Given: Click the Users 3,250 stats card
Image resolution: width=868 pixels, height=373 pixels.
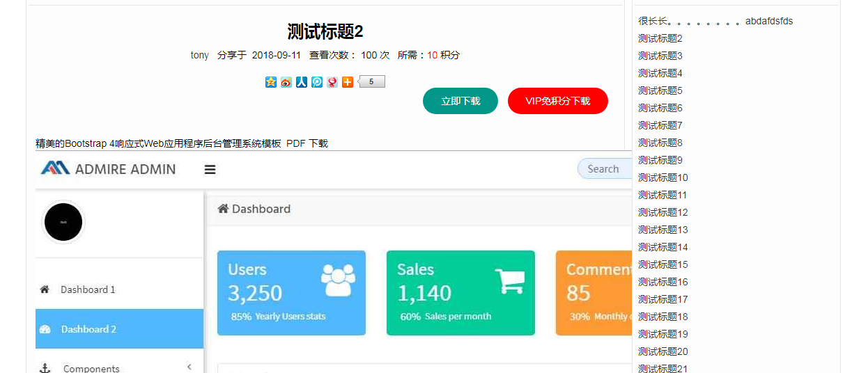Looking at the screenshot, I should tap(291, 293).
